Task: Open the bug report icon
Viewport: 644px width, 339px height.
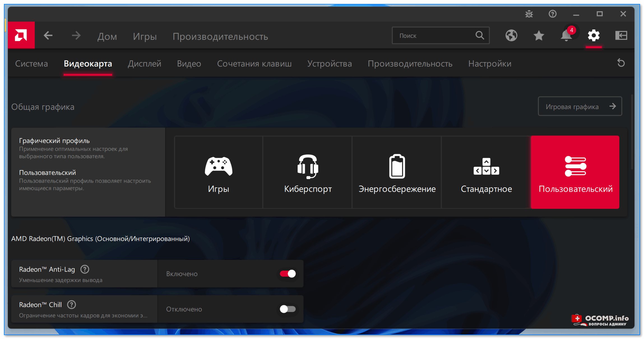Action: pos(529,14)
